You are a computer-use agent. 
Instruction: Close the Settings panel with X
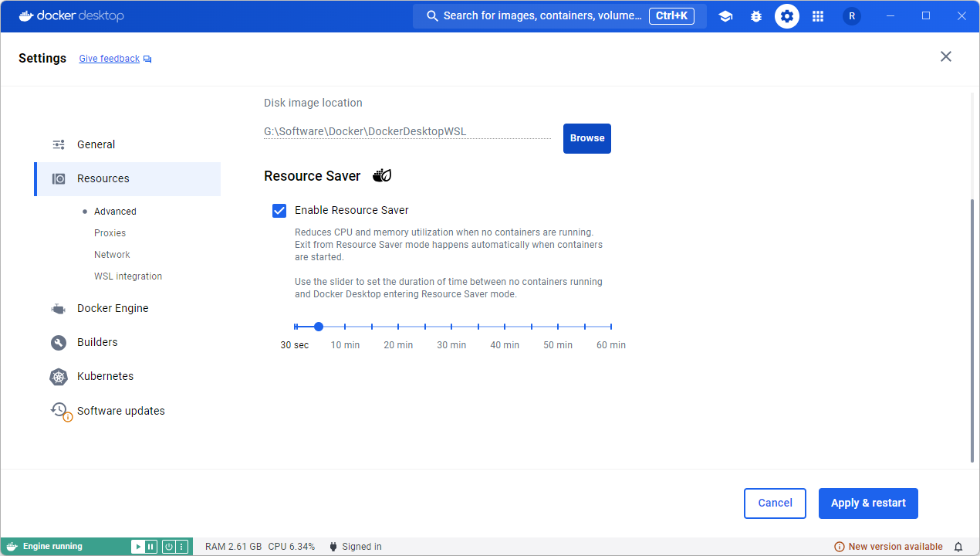point(946,56)
